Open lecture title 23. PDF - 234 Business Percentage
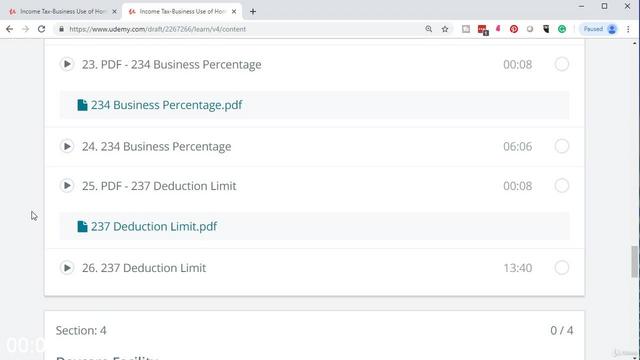 click(x=171, y=64)
